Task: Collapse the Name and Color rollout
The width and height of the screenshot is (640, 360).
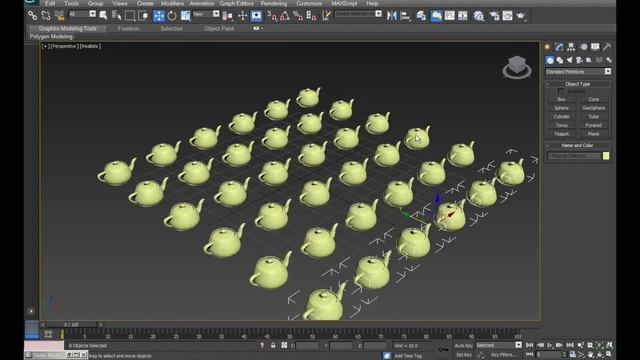Action: coord(578,145)
